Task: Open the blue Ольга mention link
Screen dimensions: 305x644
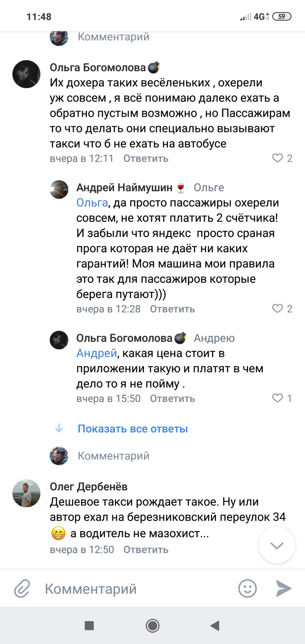Action: point(92,203)
